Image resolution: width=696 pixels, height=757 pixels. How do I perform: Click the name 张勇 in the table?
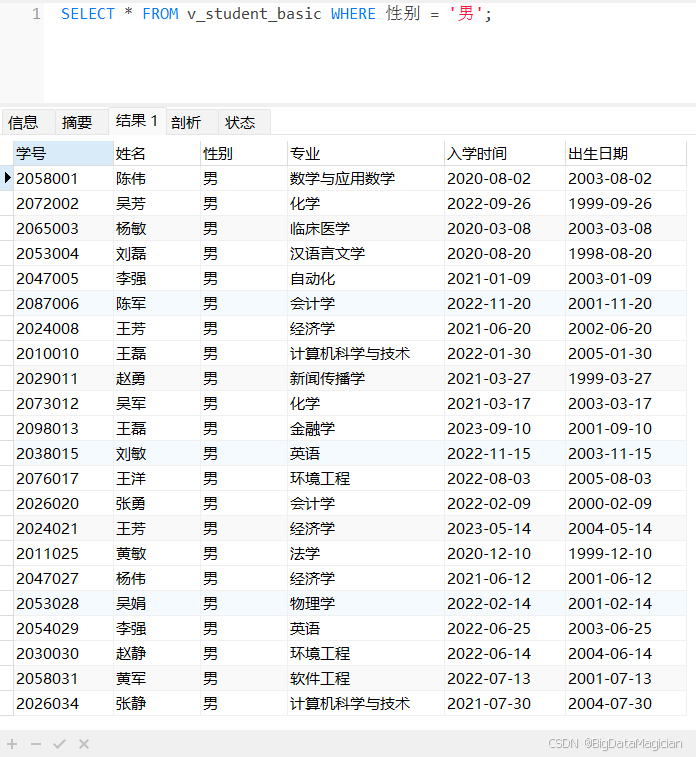(x=157, y=504)
